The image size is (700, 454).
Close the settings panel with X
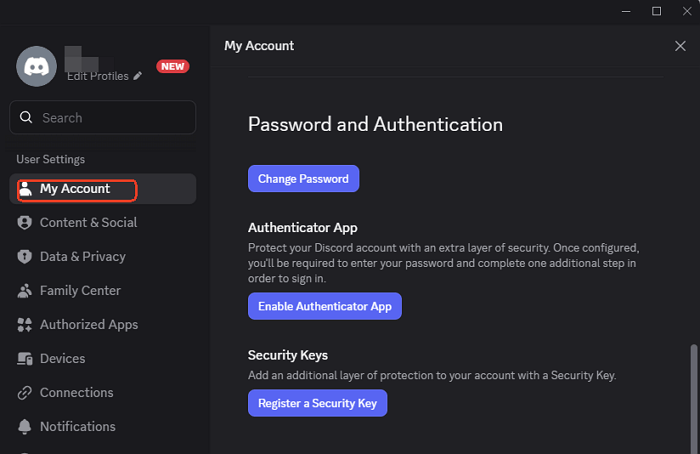[x=680, y=46]
